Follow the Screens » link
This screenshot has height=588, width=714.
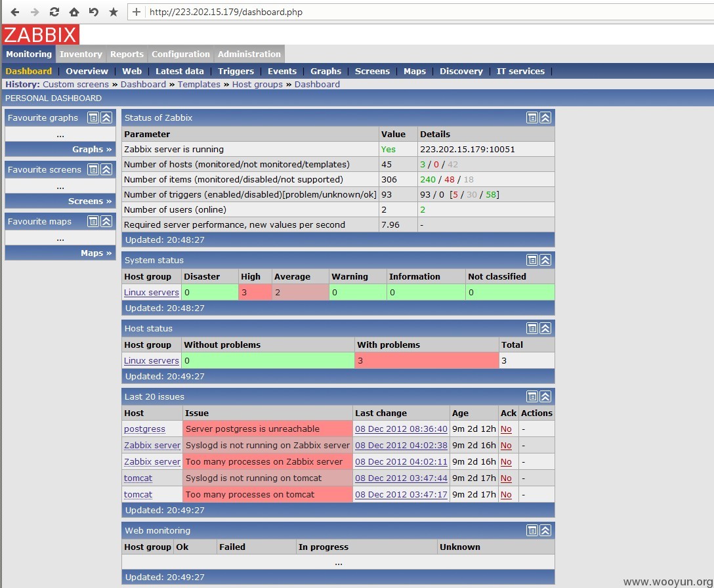click(x=90, y=201)
